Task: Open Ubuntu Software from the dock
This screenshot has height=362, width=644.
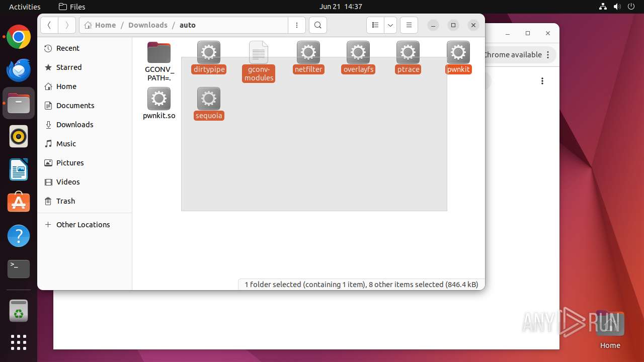Action: 19,203
